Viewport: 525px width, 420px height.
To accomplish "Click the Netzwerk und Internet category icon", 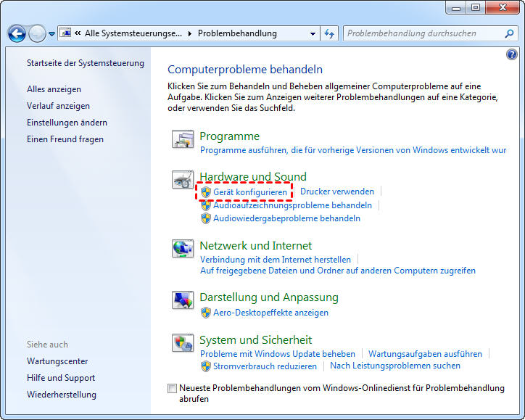I will pos(183,249).
